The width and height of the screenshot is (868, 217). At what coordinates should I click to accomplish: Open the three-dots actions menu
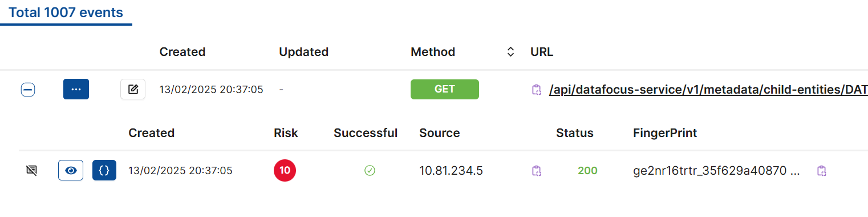coord(76,90)
